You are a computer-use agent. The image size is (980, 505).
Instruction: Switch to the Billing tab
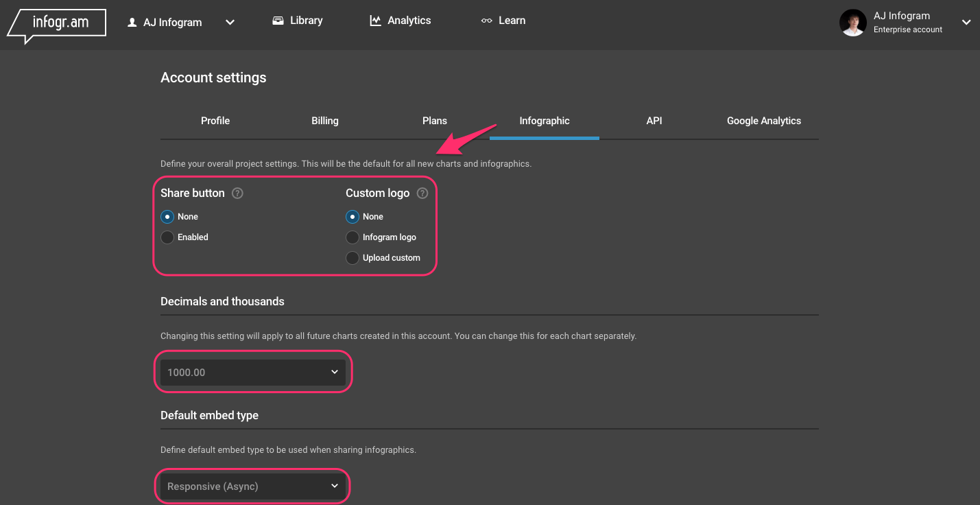click(324, 120)
